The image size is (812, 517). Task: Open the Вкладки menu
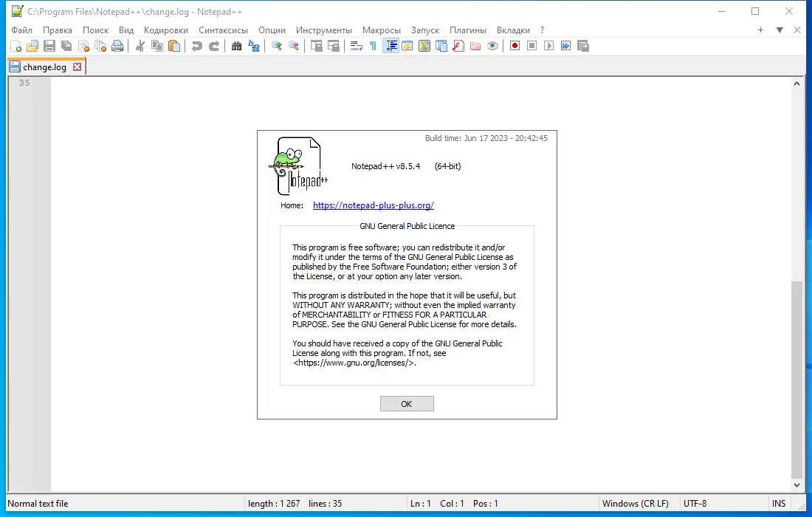tap(513, 30)
